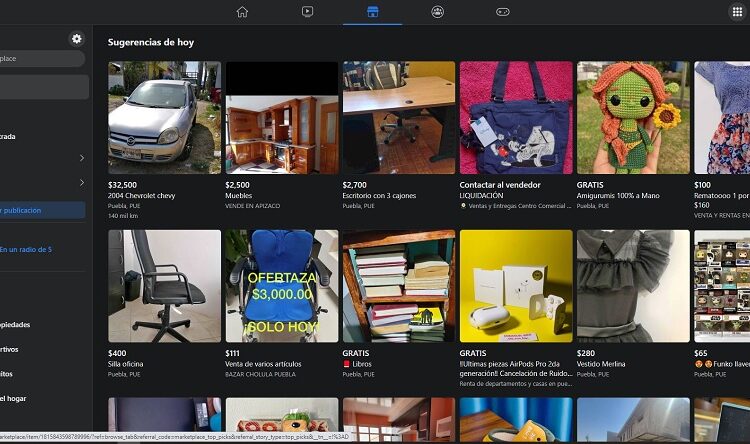Viewport: 750px width, 444px height.
Task: Open the 2004 Chevrolet chevy car photo
Action: (x=165, y=117)
